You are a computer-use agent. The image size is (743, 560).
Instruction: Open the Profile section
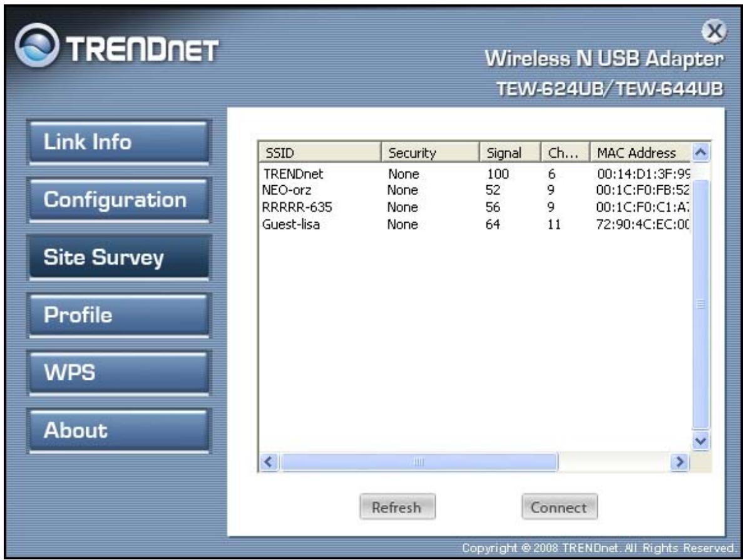coord(118,315)
